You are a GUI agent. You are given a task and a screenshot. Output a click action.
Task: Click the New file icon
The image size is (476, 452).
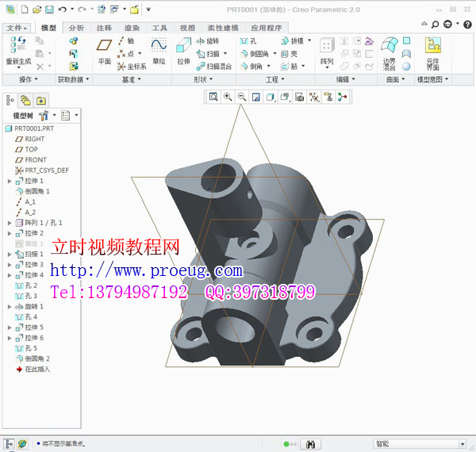[25, 10]
